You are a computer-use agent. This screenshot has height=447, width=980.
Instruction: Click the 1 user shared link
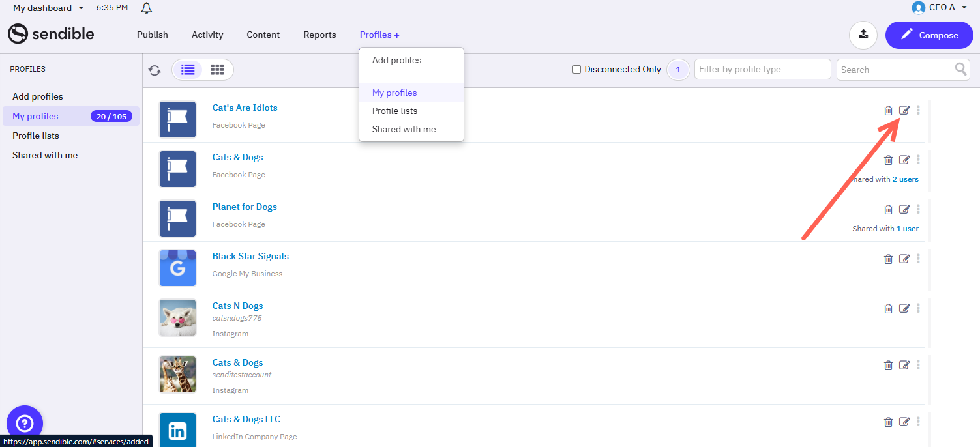click(908, 229)
